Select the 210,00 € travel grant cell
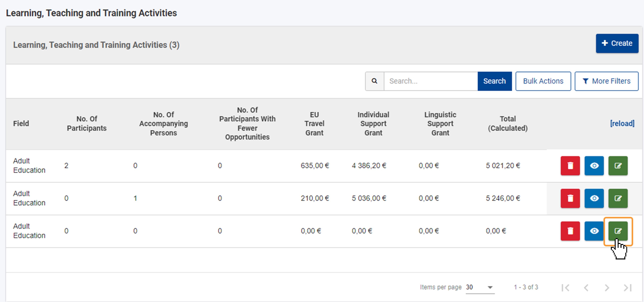The image size is (644, 302). tap(315, 198)
